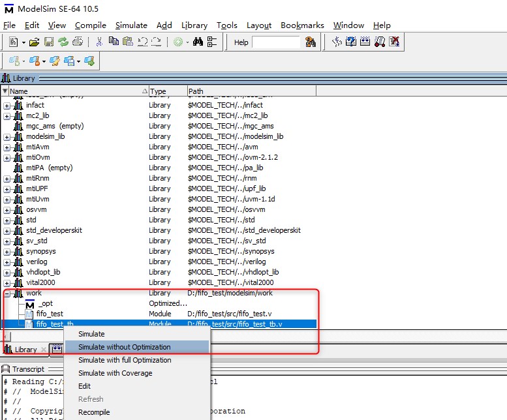The height and width of the screenshot is (420, 507).
Task: Click the Open folder toolbar icon
Action: pos(35,42)
